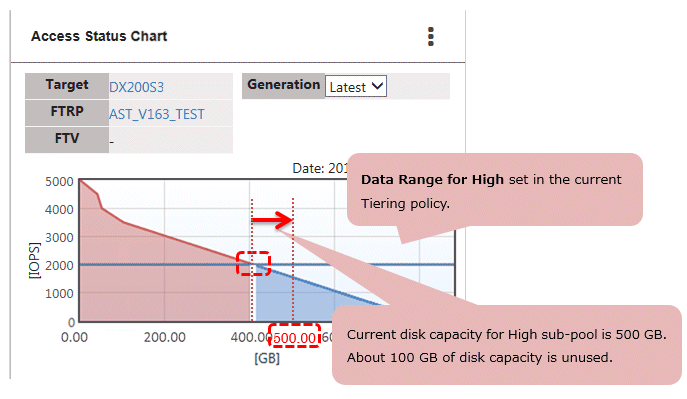Image resolution: width=687 pixels, height=399 pixels.
Task: Click the FTV label cell
Action: click(67, 139)
